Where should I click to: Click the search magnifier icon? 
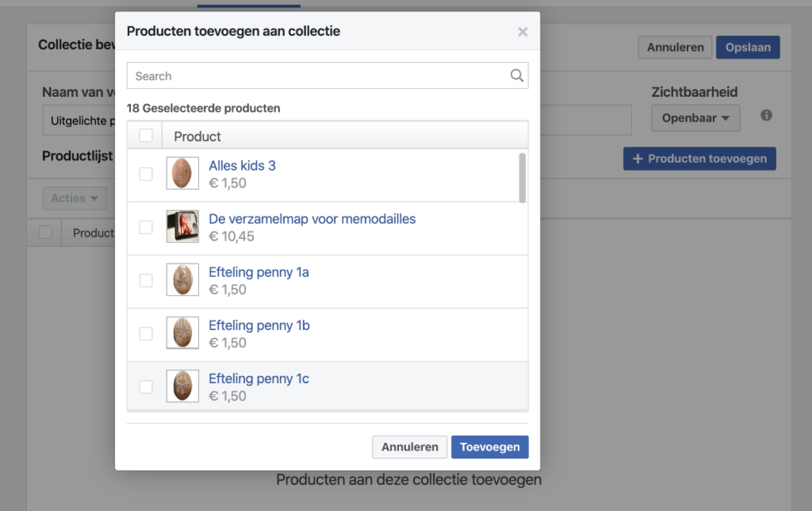point(517,76)
